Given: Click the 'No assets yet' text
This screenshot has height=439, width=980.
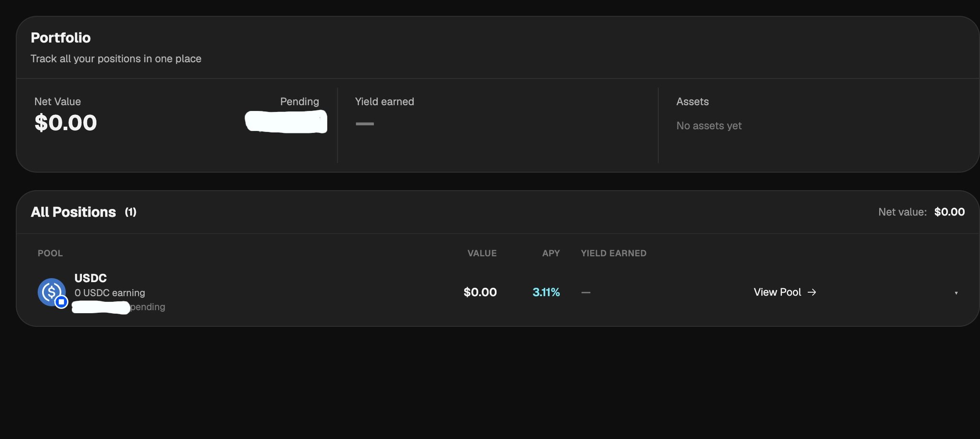Looking at the screenshot, I should (x=709, y=126).
